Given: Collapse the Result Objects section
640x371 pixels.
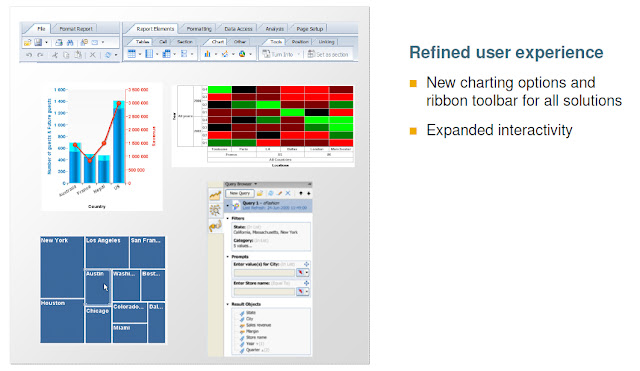Looking at the screenshot, I should pos(228,304).
